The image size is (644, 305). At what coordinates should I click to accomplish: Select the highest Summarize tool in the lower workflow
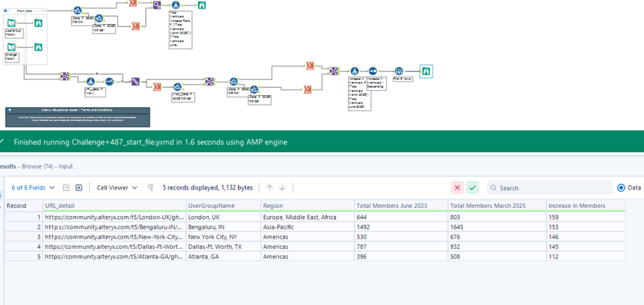click(309, 66)
